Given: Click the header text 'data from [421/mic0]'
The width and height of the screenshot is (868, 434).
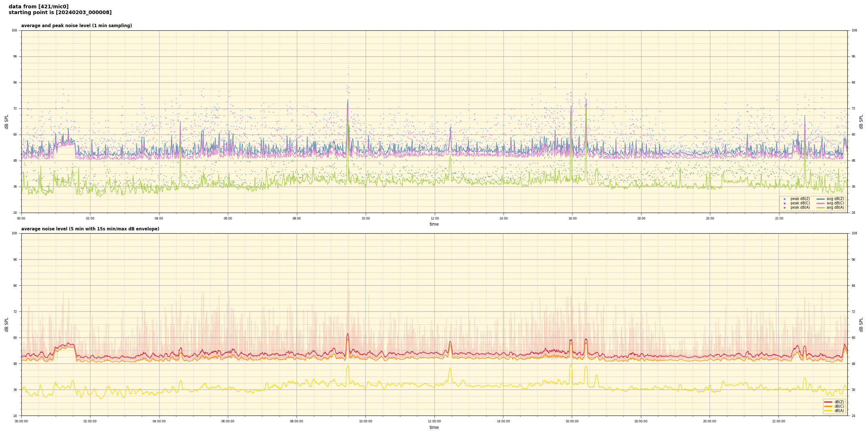Looking at the screenshot, I should point(39,7).
